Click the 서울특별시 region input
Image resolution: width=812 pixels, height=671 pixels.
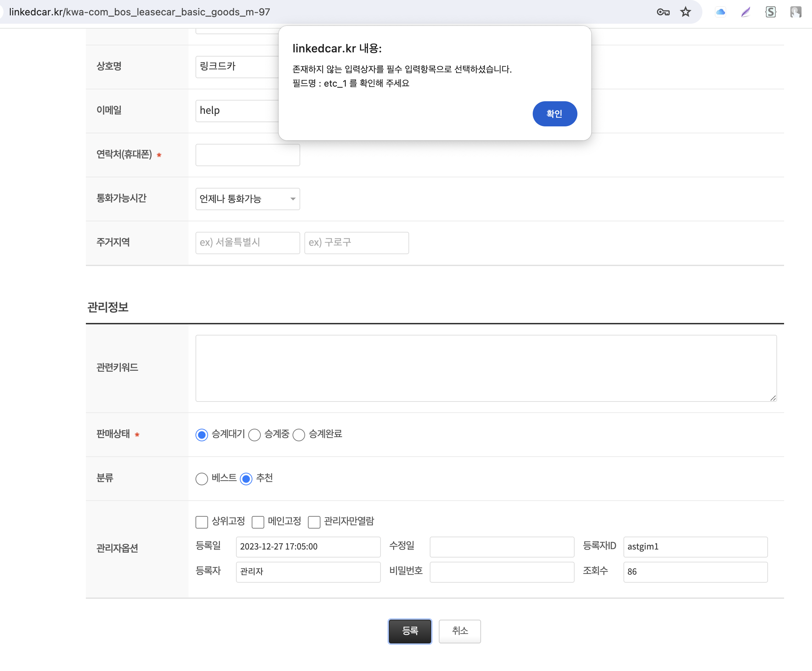[248, 243]
